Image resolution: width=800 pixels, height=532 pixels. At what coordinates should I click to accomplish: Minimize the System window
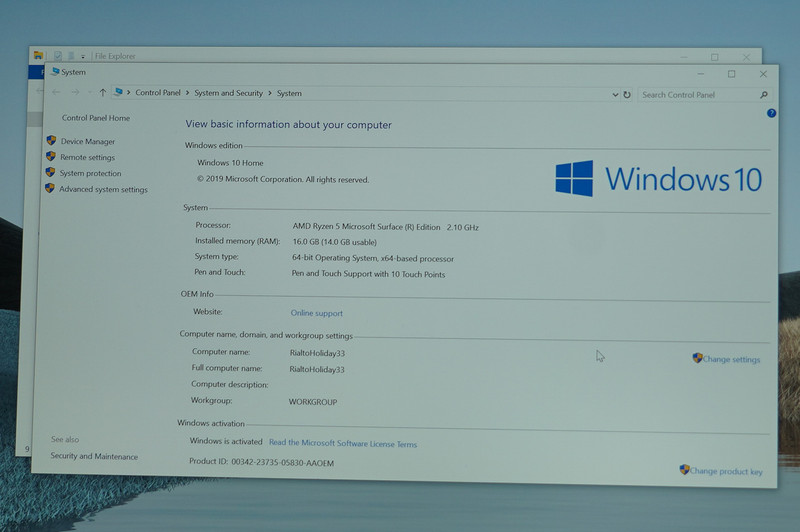(x=701, y=74)
